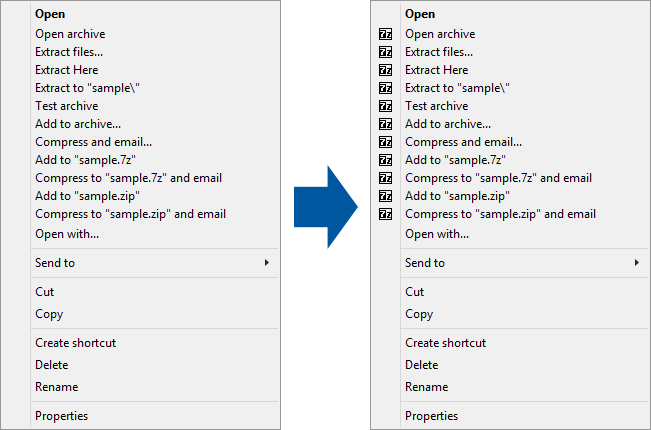651x430 pixels.
Task: Choose Add to "sample.zip" in left menu
Action: (x=87, y=196)
